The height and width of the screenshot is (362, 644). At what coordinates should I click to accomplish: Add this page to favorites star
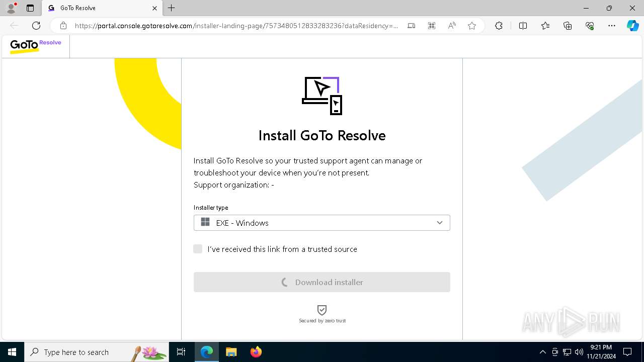(472, 26)
